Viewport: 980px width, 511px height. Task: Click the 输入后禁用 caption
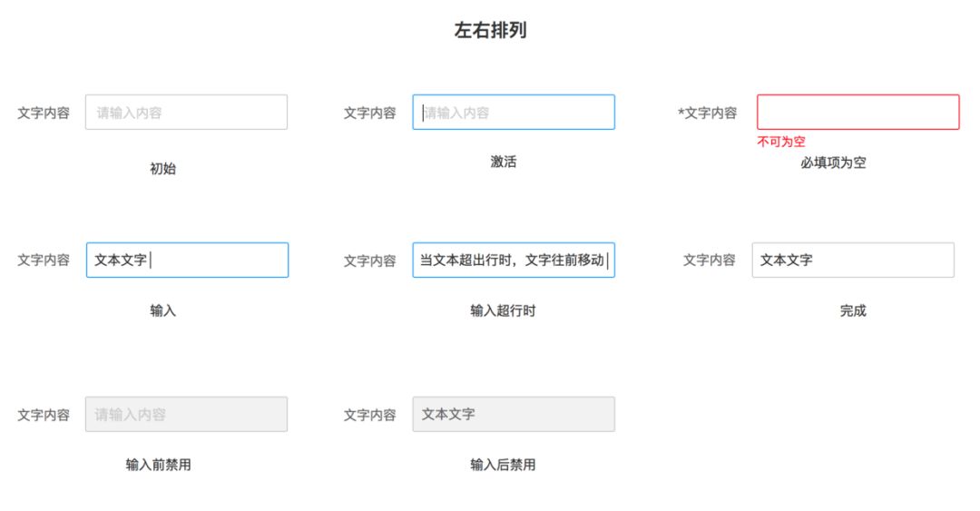tap(503, 465)
